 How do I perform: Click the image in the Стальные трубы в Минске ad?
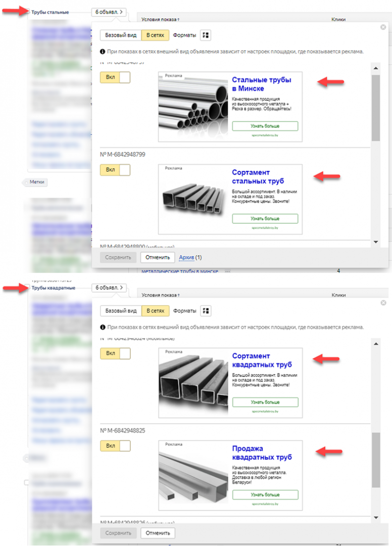click(x=193, y=107)
